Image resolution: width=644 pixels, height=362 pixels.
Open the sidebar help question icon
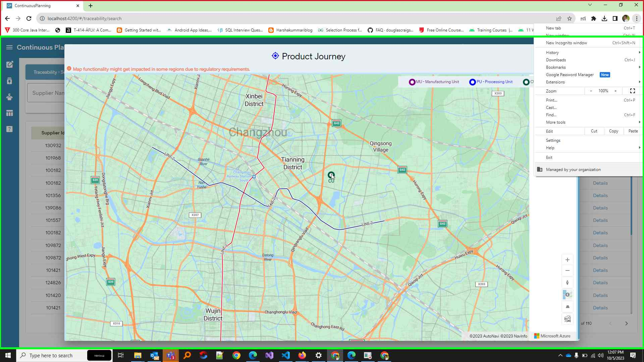click(10, 129)
